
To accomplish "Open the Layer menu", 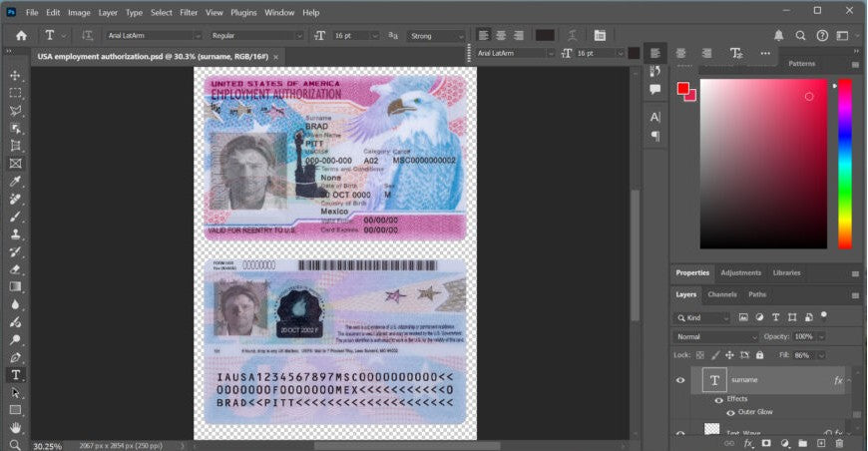I will pyautogui.click(x=108, y=12).
